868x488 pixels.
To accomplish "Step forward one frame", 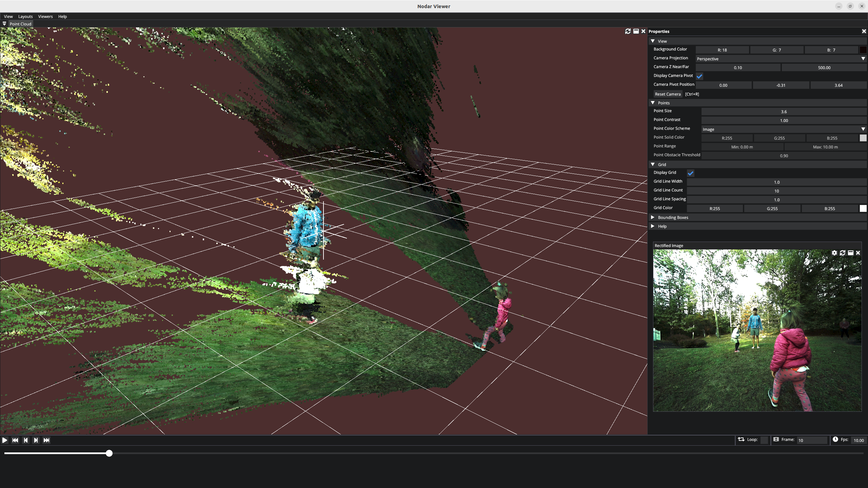I will click(x=36, y=440).
